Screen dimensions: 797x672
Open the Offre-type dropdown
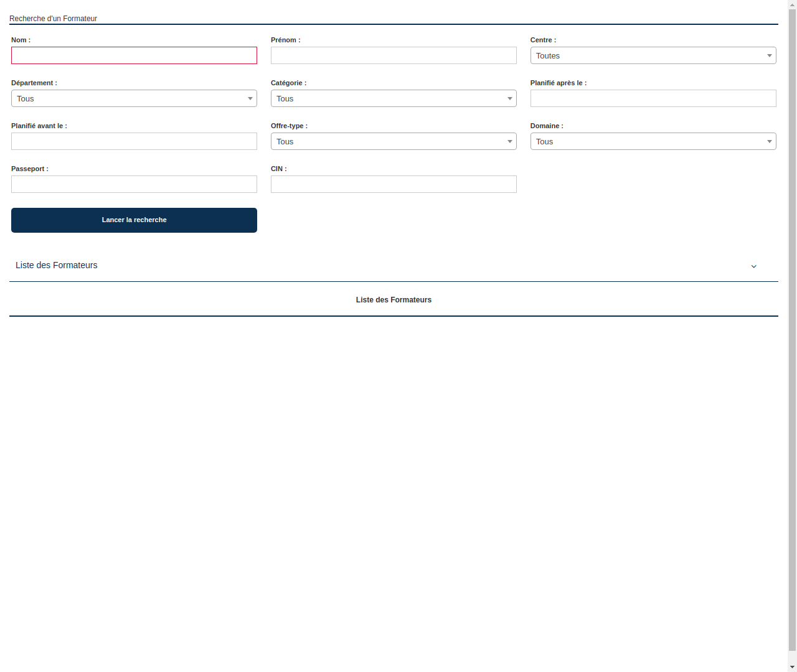pyautogui.click(x=394, y=141)
